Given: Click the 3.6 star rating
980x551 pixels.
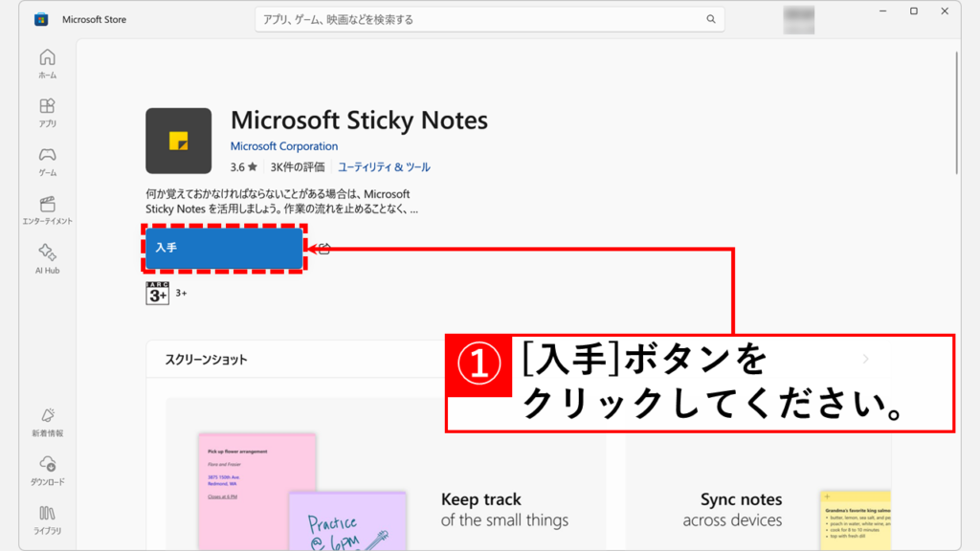Looking at the screenshot, I should [x=244, y=166].
